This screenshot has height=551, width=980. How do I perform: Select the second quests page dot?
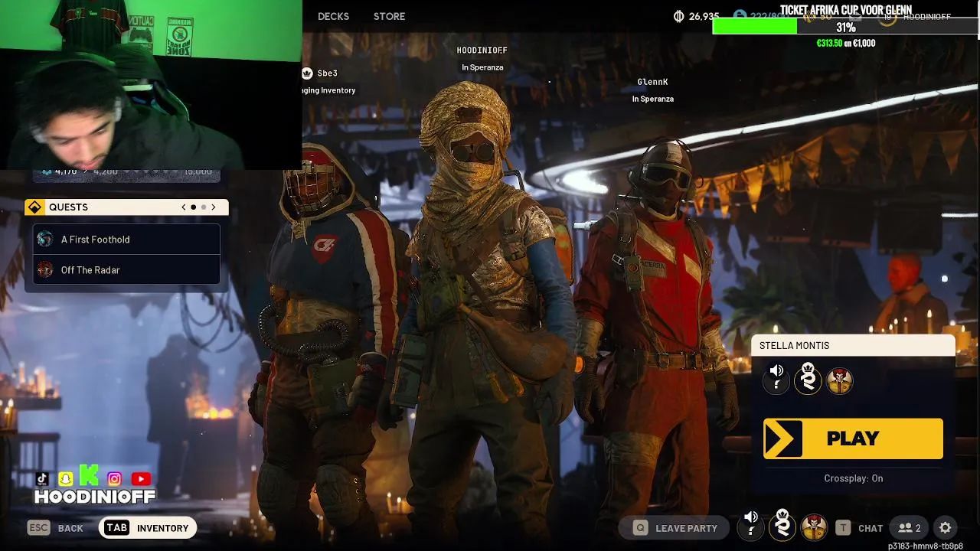(204, 207)
